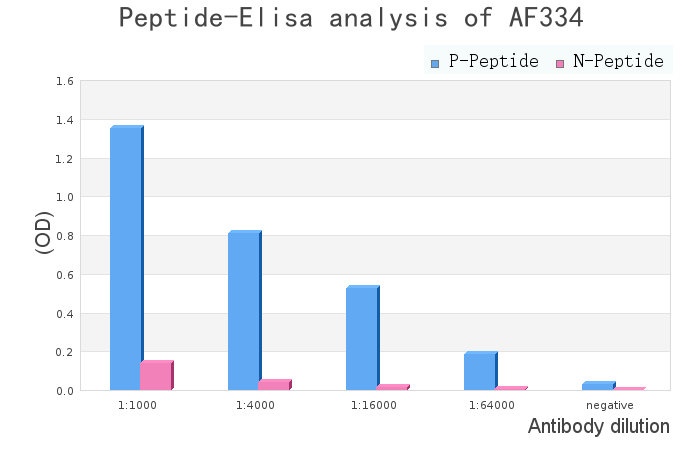Click the blue P-Peptide bar at 1:16000
Viewport: 700px width, 450px height.
(x=362, y=338)
